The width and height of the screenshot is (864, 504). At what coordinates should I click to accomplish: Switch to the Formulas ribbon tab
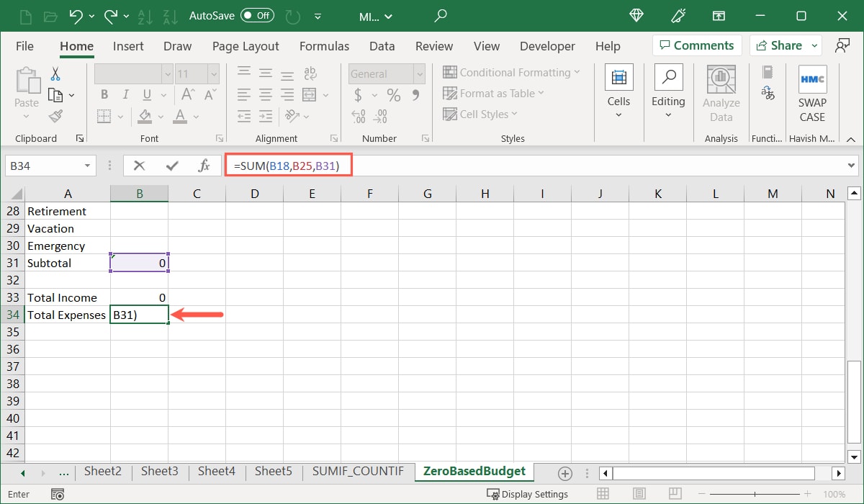324,45
